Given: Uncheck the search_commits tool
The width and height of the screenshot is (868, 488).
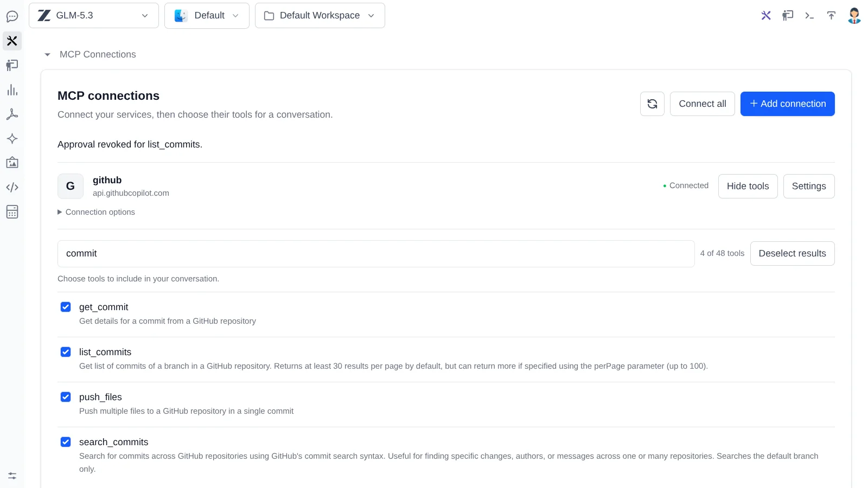Looking at the screenshot, I should (66, 442).
